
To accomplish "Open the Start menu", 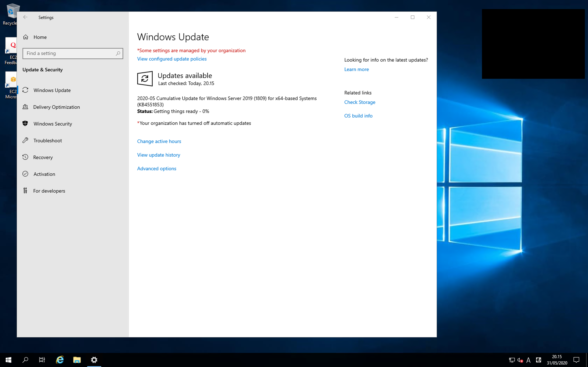I will (x=8, y=360).
